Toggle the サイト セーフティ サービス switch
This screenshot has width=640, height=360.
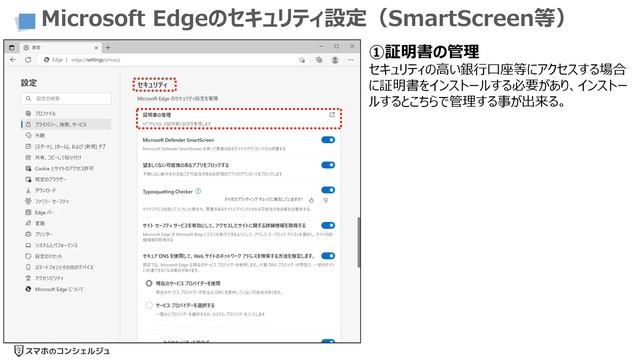coord(328,225)
